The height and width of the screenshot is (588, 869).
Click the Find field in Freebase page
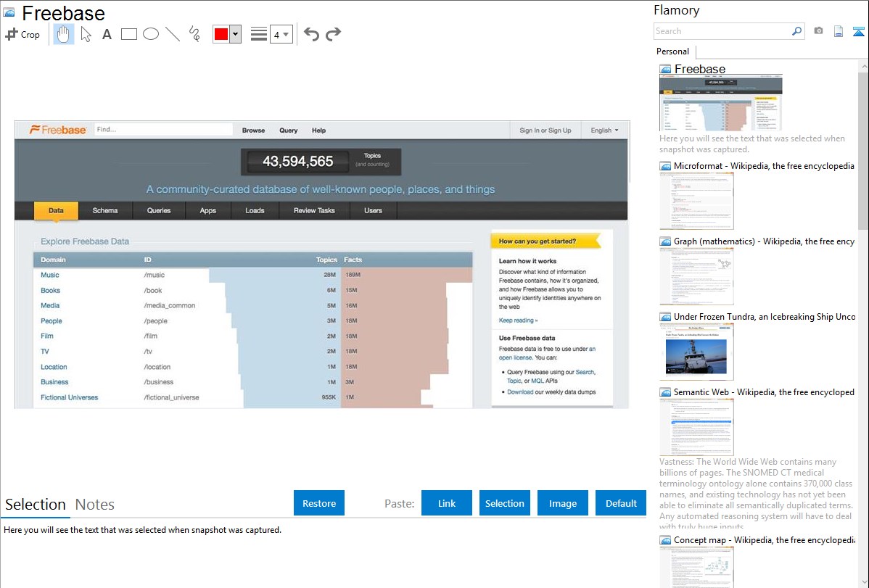163,130
